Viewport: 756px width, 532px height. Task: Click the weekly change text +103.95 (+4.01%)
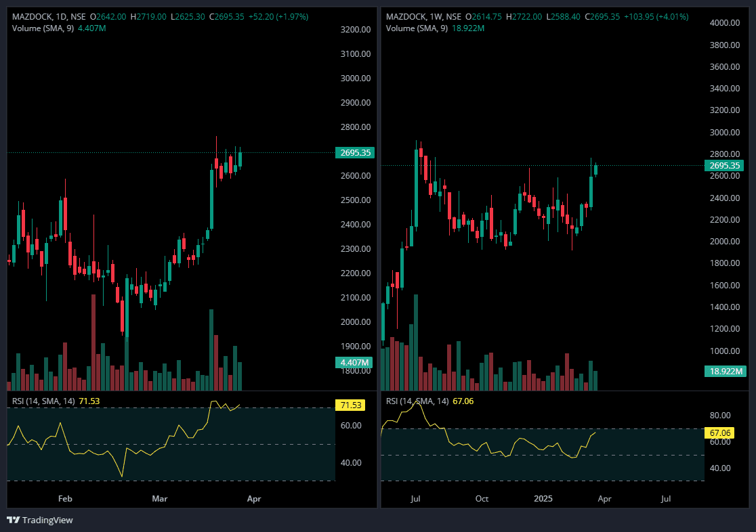[656, 17]
